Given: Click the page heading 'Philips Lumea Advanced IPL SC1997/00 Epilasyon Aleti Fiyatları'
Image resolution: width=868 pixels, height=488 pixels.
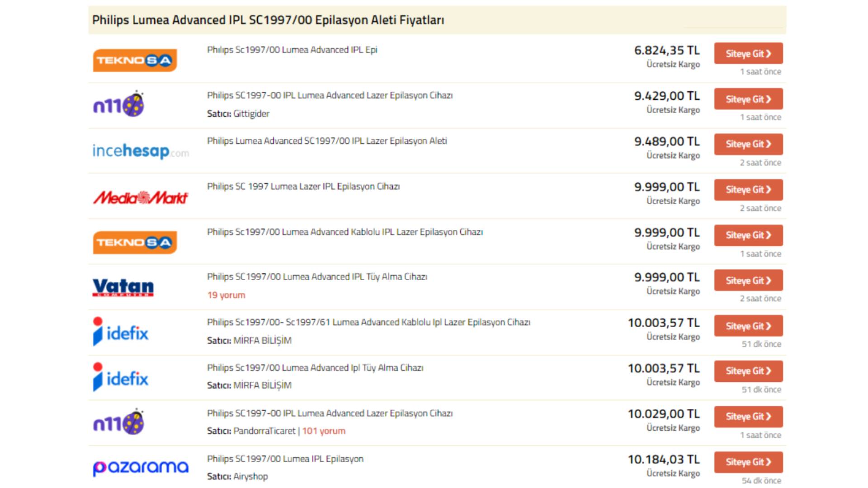Looking at the screenshot, I should tap(268, 20).
